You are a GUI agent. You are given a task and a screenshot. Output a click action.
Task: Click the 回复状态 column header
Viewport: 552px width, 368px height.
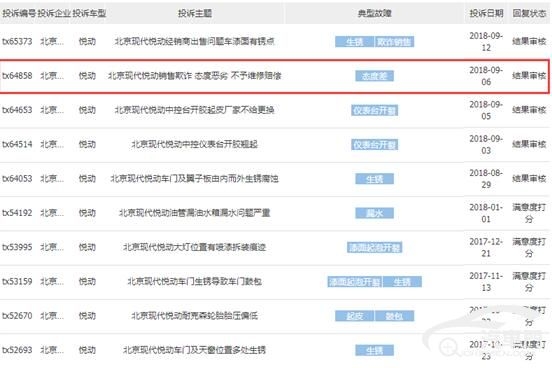[x=529, y=13]
